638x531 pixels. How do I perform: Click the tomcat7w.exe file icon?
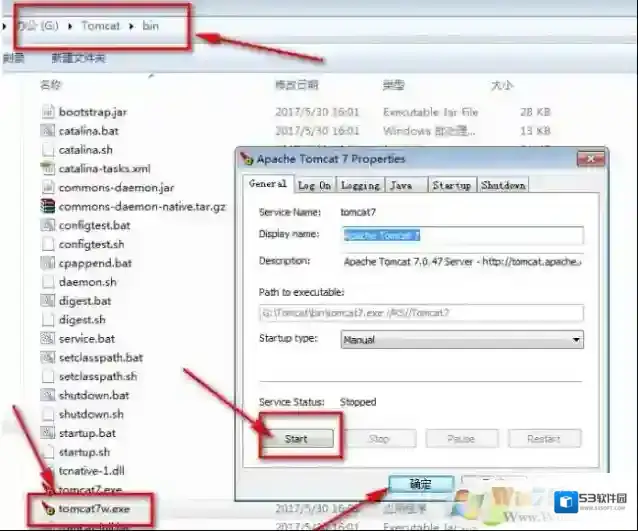tap(47, 509)
